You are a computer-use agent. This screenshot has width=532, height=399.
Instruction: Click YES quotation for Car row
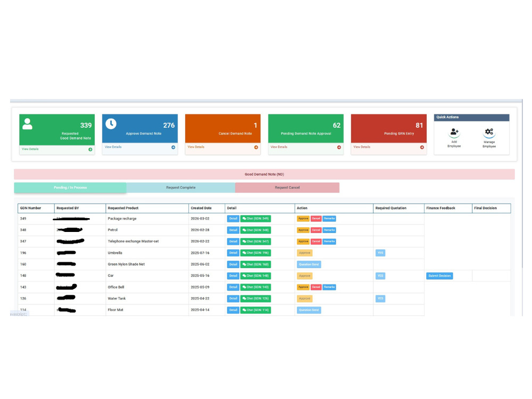380,276
